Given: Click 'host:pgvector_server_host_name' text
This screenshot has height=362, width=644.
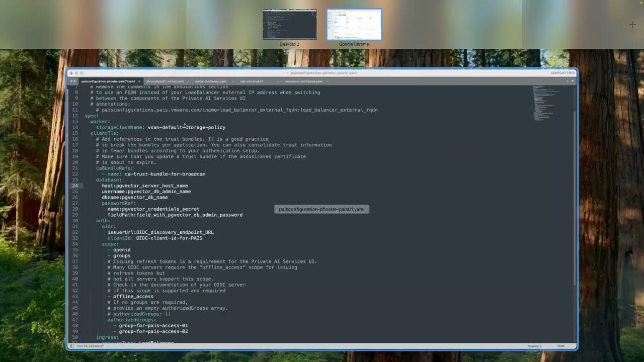Looking at the screenshot, I should (x=145, y=186).
